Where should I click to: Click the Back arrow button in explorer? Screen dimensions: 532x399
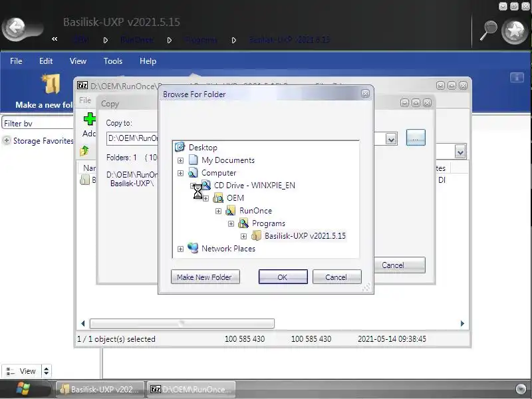point(15,28)
